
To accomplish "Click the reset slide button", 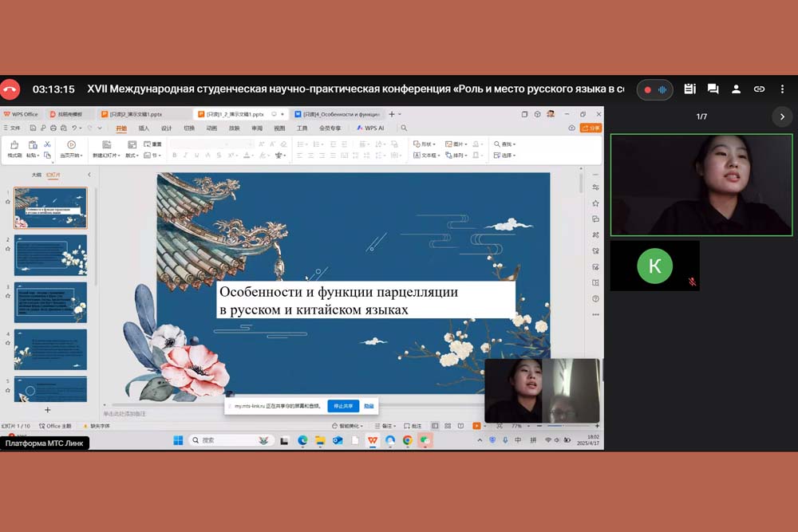I will [x=152, y=144].
